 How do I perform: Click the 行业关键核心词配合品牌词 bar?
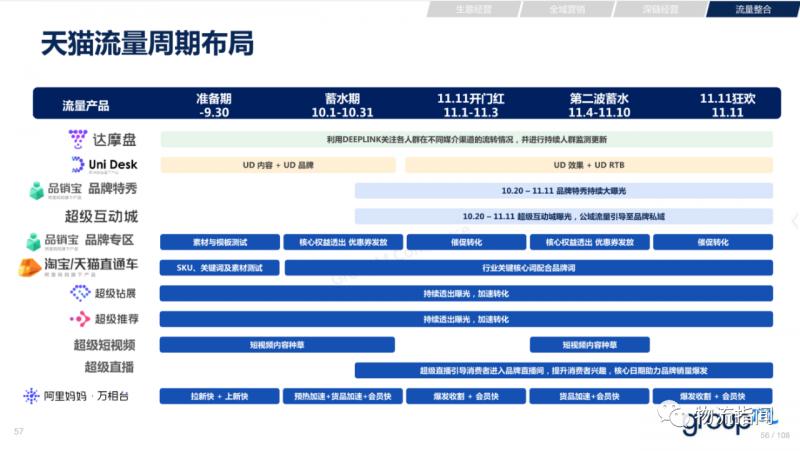coord(528,267)
